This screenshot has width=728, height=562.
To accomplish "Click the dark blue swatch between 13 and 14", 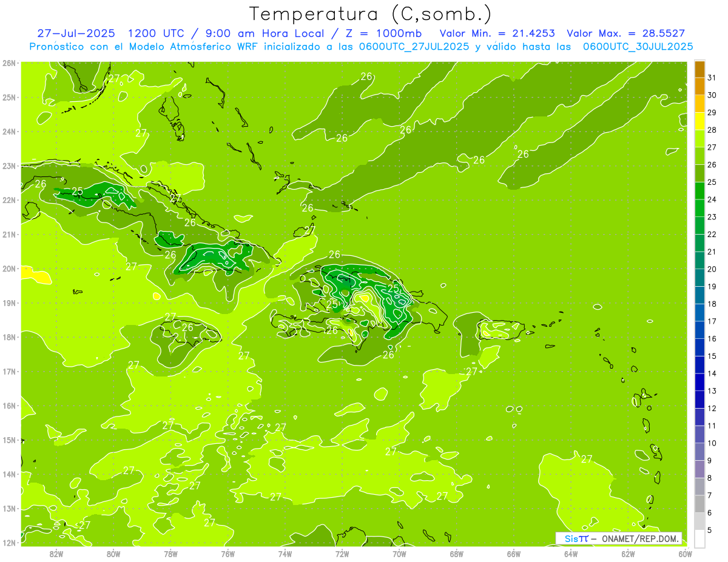I will click(x=699, y=382).
